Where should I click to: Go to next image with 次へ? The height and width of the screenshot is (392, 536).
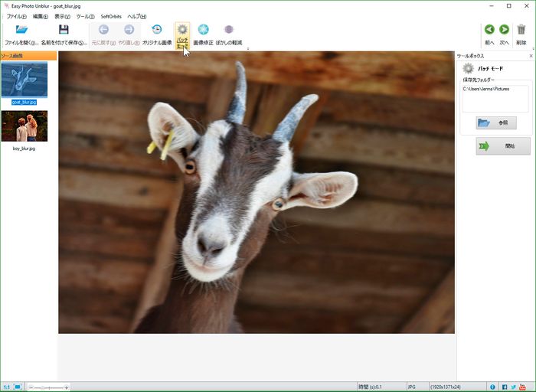504,35
